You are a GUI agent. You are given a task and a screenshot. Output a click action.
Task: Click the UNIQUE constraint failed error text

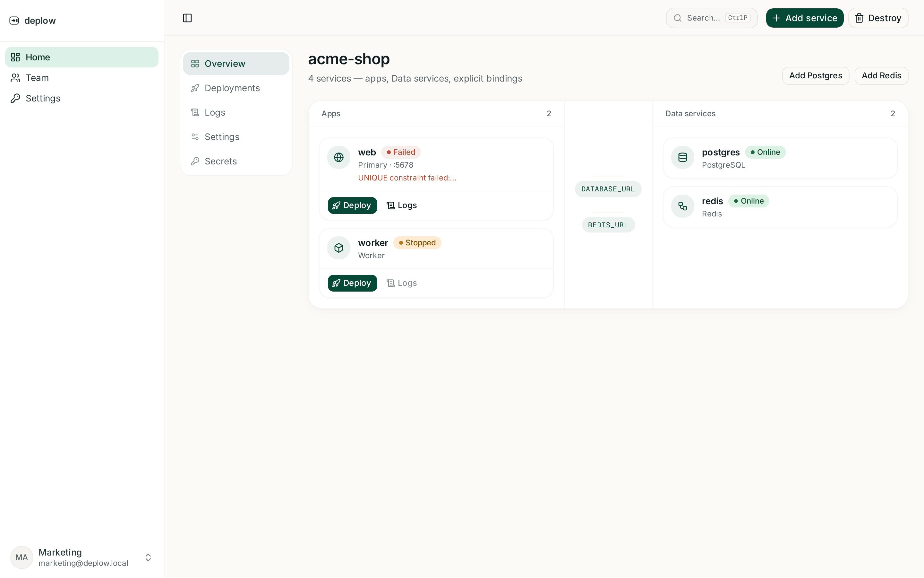407,178
